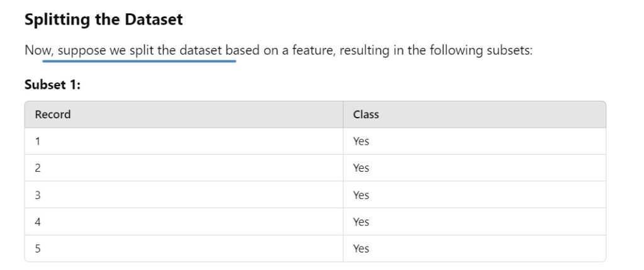Select the "Yes" class for record 4
This screenshot has width=644, height=270.
[x=361, y=222]
